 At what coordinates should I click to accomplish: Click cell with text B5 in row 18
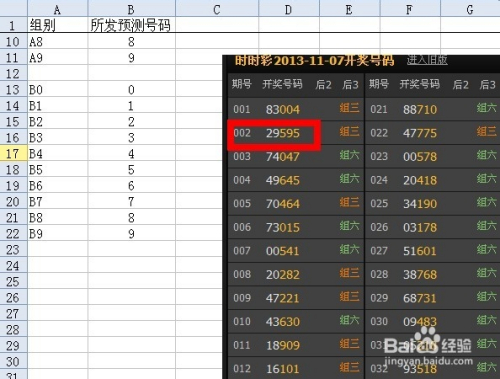tap(58, 170)
